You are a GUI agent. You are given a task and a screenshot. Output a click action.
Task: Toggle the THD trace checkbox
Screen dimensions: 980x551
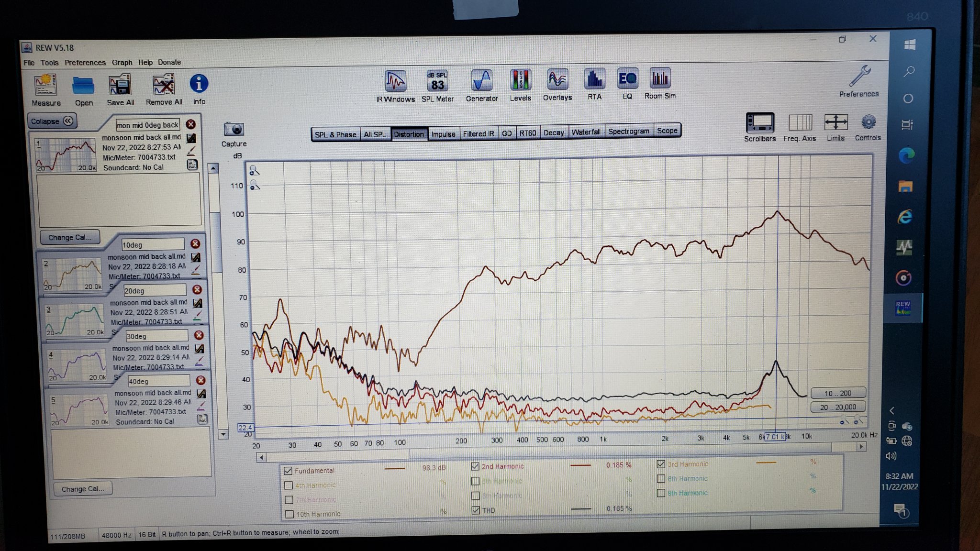476,510
